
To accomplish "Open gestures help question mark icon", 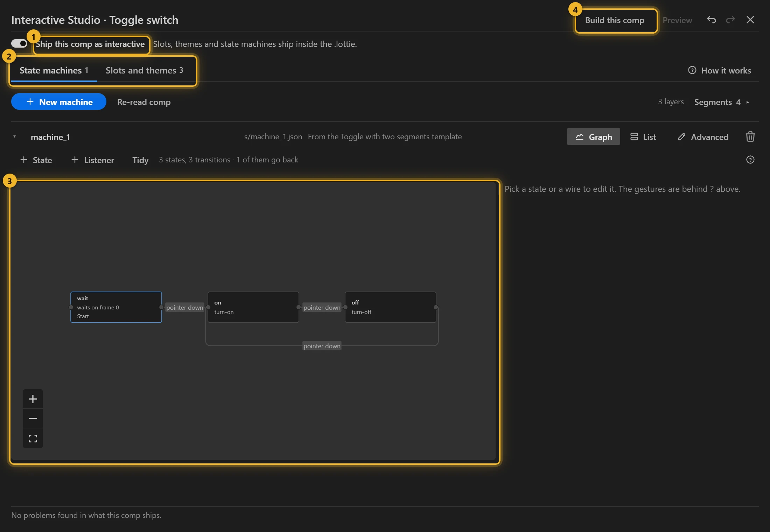I will 750,160.
